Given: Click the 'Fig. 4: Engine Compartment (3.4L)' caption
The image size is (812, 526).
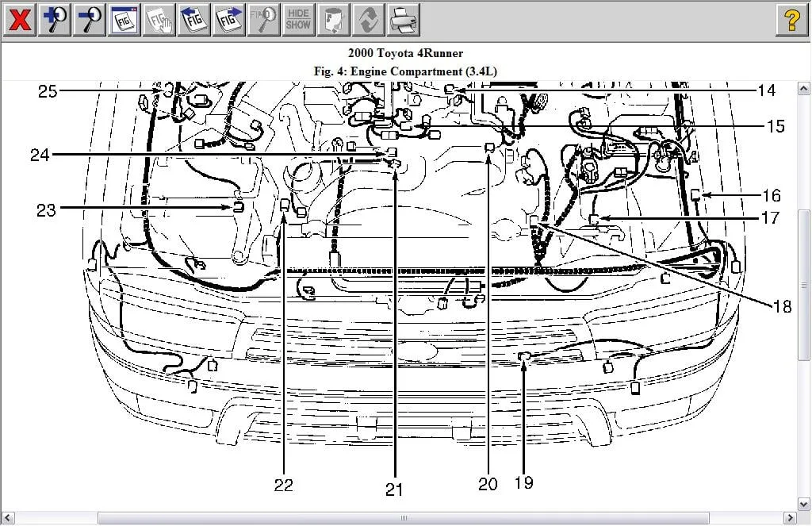Looking at the screenshot, I should click(405, 71).
